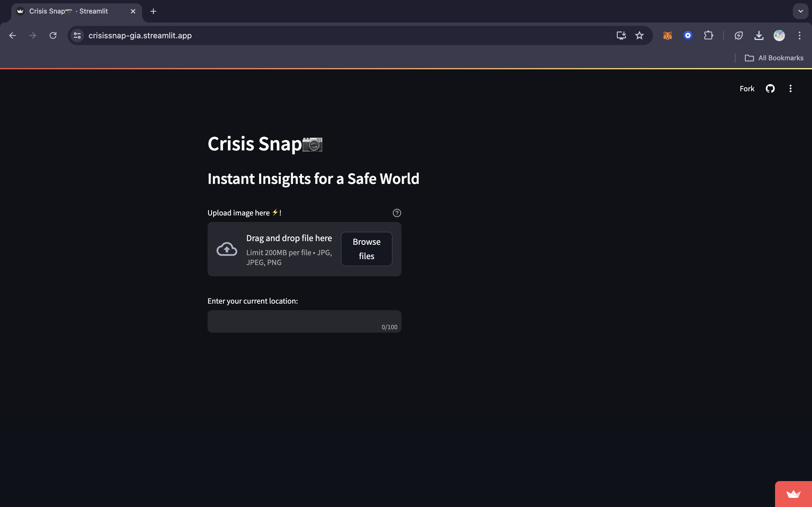Click the GitHub icon in app header
812x507 pixels.
[770, 88]
